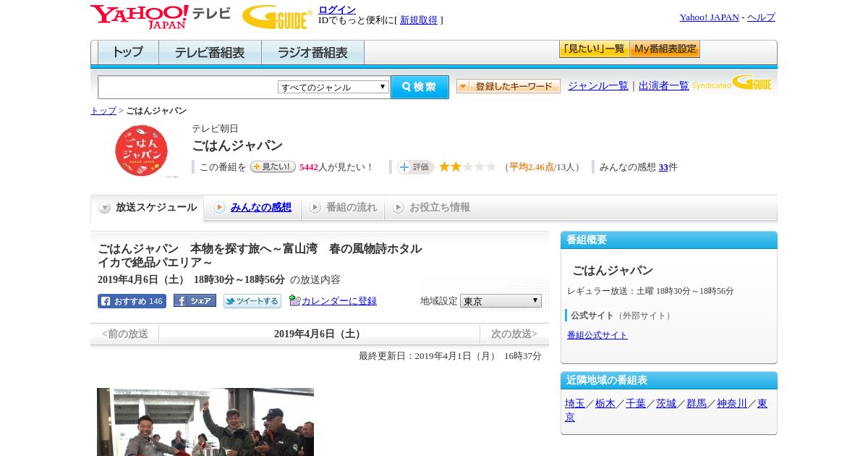The image size is (868, 456).
Task: Click the broadcast photo thumbnail
Action: coord(205,422)
